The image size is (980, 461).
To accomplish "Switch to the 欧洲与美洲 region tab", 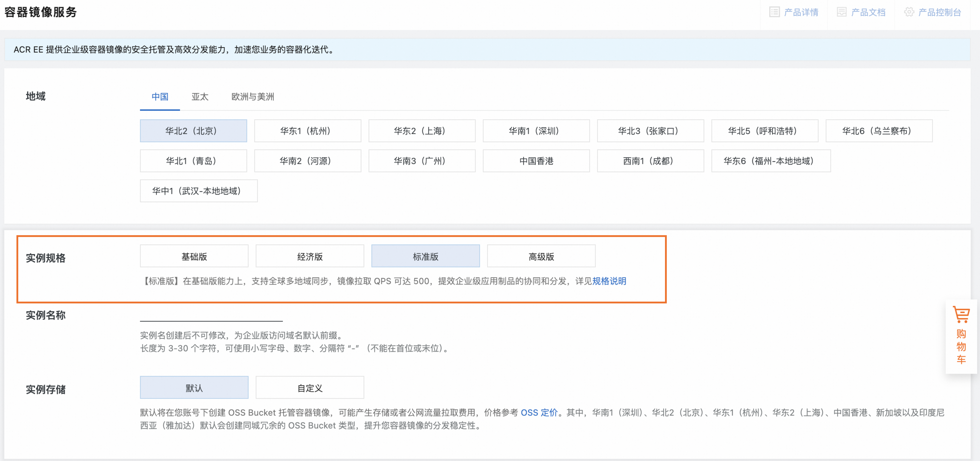I will [x=253, y=97].
